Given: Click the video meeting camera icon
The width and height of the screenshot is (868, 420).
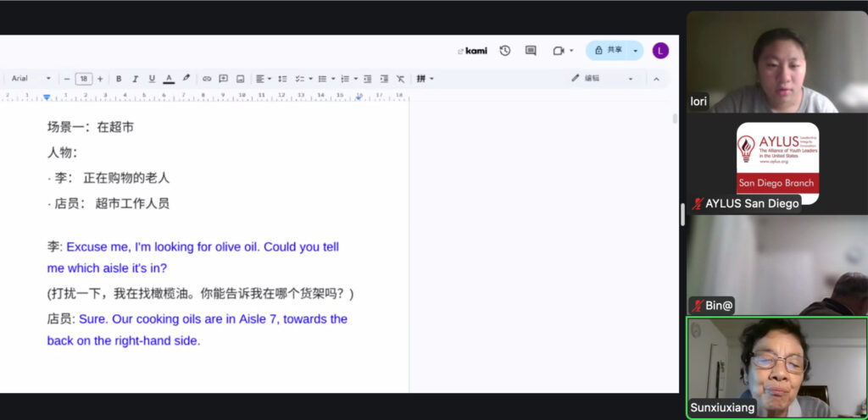Looking at the screenshot, I should (x=559, y=51).
